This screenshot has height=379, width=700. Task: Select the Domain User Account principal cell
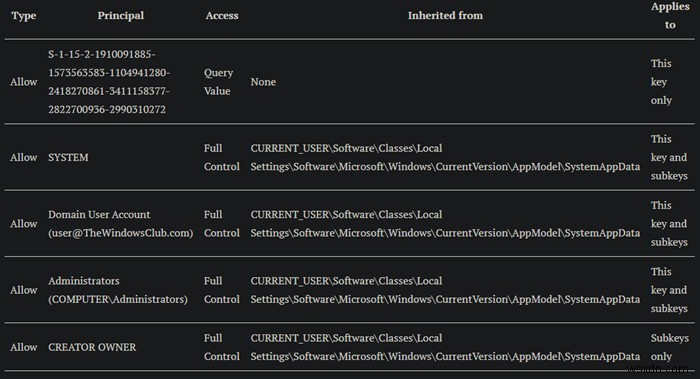(x=121, y=224)
